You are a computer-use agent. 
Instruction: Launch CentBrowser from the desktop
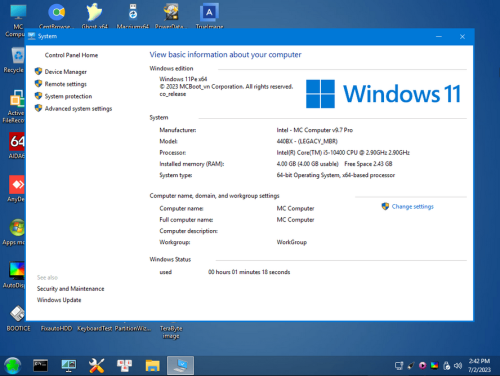pos(56,15)
